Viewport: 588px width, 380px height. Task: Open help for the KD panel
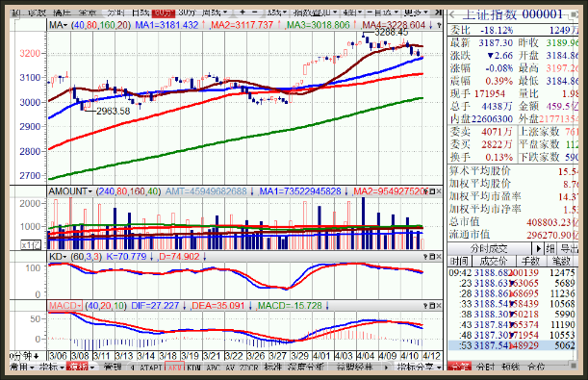(425, 257)
